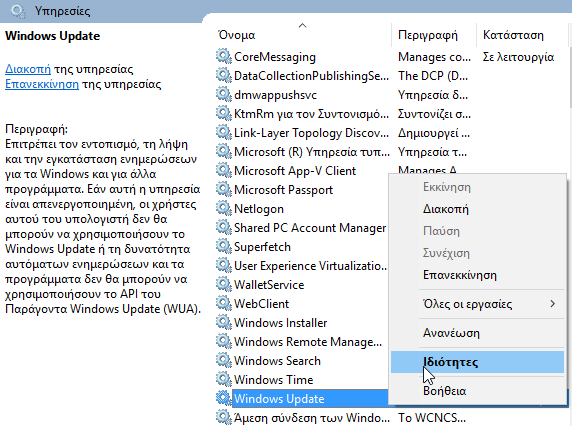Click the Windows Update row gear icon

224,398
